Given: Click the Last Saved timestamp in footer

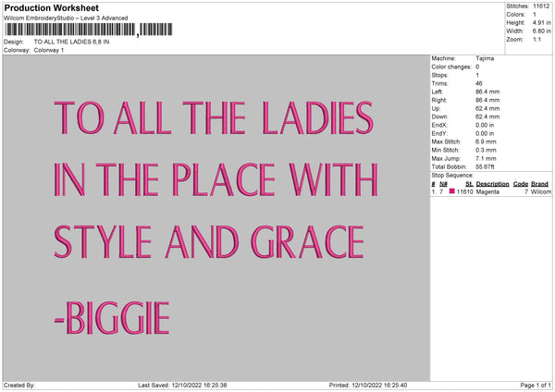Looking at the screenshot, I should pos(182,386).
